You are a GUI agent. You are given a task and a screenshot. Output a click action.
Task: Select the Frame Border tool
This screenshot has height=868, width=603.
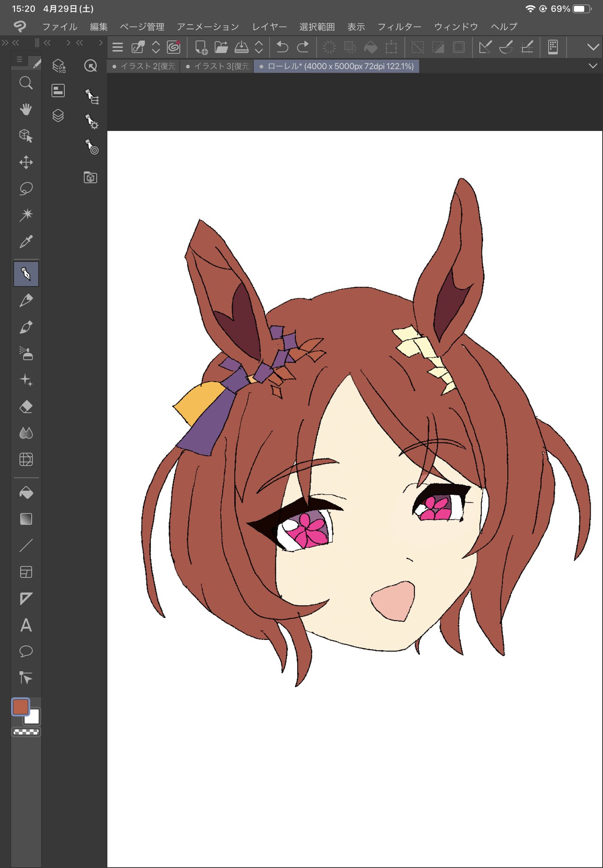click(x=26, y=572)
